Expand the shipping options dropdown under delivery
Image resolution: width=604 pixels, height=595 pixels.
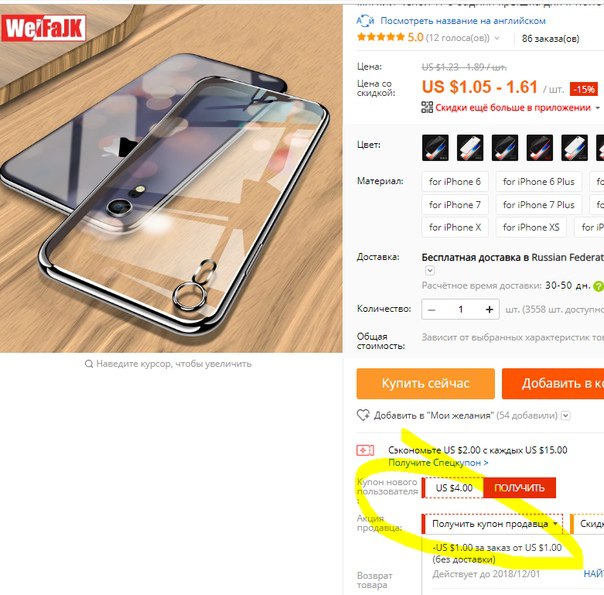coord(430,271)
